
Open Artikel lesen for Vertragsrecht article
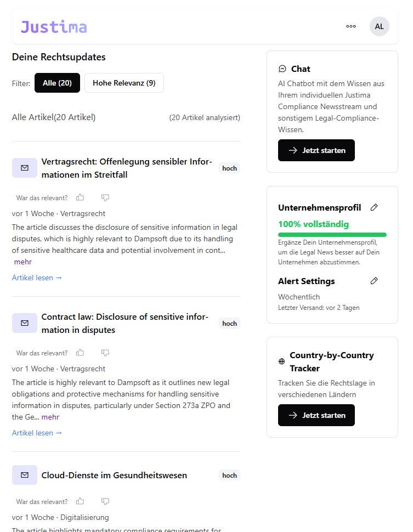[37, 278]
